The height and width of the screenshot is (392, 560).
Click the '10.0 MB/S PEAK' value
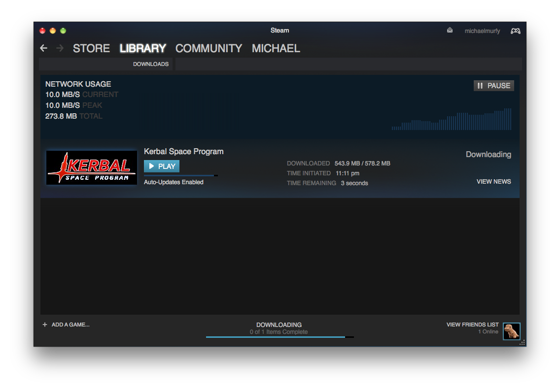[x=73, y=105]
